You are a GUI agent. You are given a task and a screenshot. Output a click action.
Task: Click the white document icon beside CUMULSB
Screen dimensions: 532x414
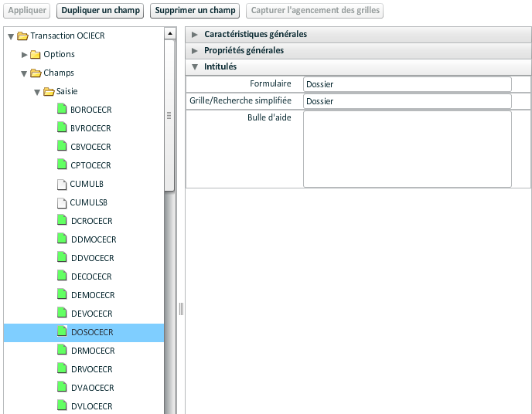63,202
